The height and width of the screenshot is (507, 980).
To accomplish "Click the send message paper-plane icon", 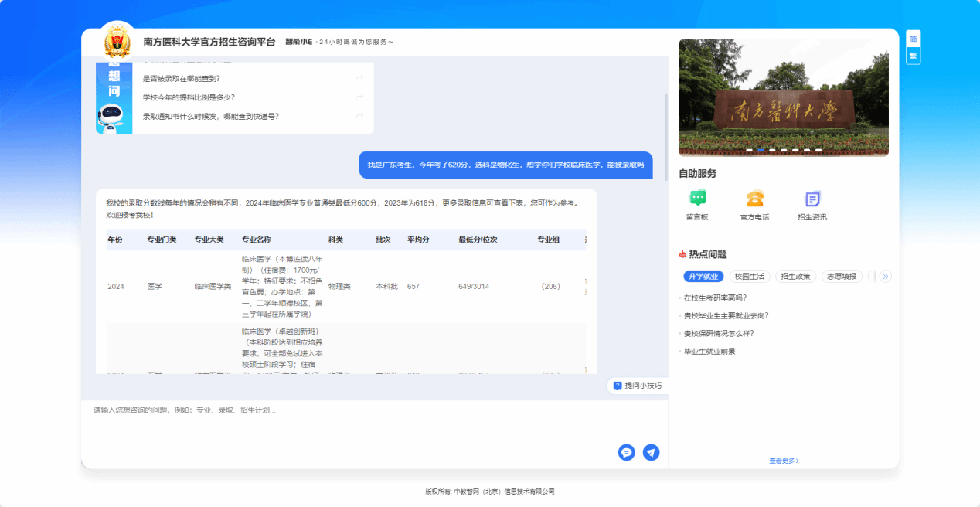I will click(652, 452).
